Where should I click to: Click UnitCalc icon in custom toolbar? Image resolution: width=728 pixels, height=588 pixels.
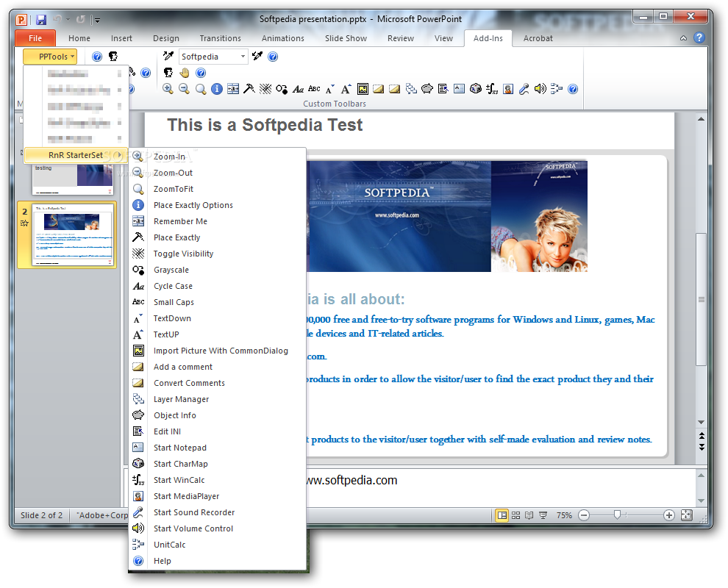pos(556,89)
